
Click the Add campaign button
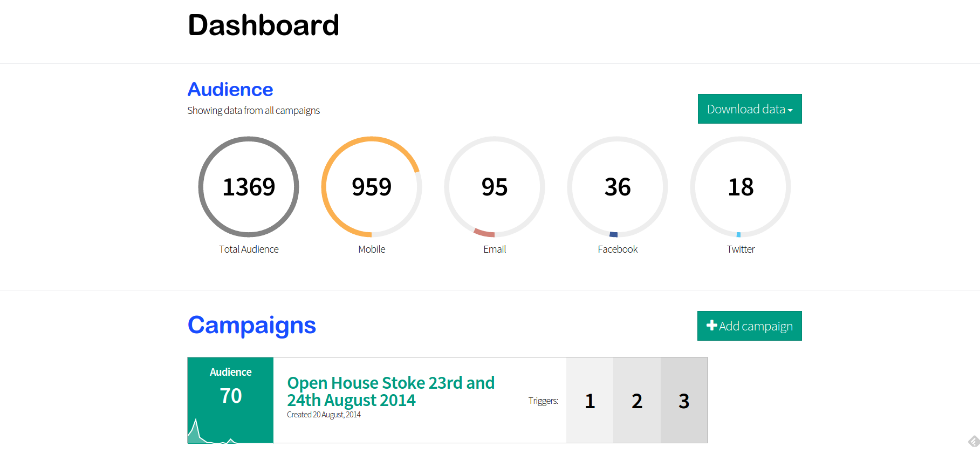(x=750, y=326)
